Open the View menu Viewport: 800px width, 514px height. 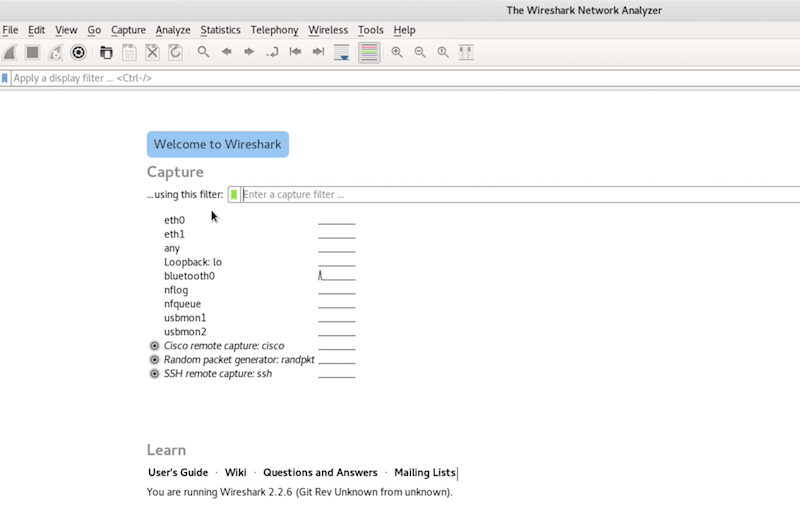coord(66,30)
